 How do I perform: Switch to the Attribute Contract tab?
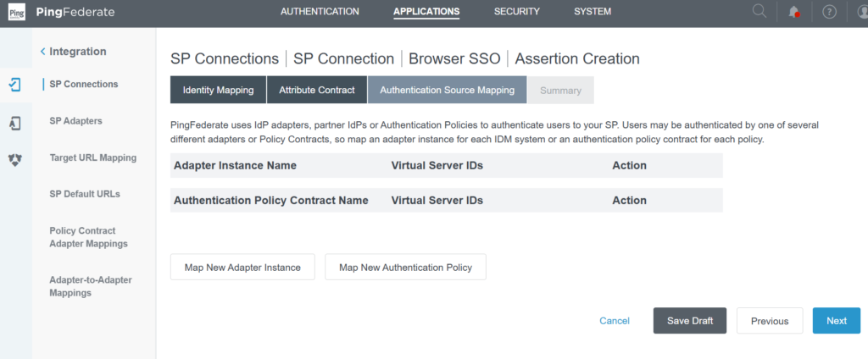317,90
